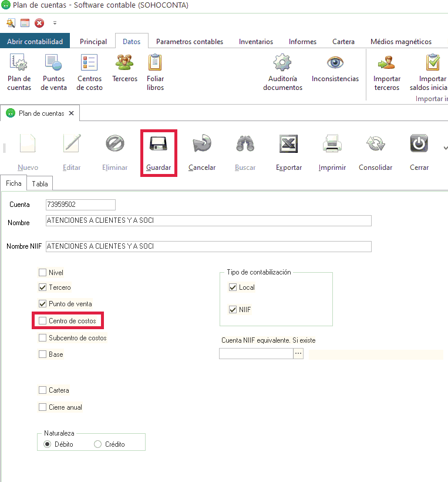Open Cuenta NIIF equivalente lookup button

click(298, 353)
